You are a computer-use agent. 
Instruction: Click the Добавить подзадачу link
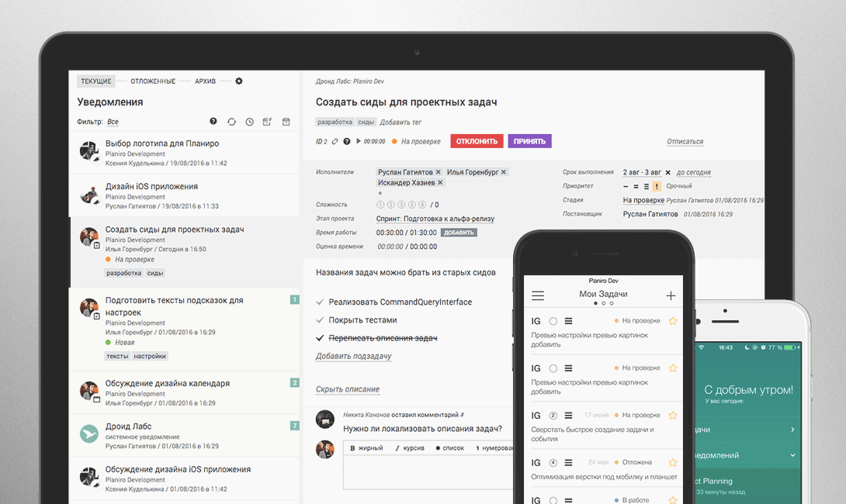click(353, 357)
